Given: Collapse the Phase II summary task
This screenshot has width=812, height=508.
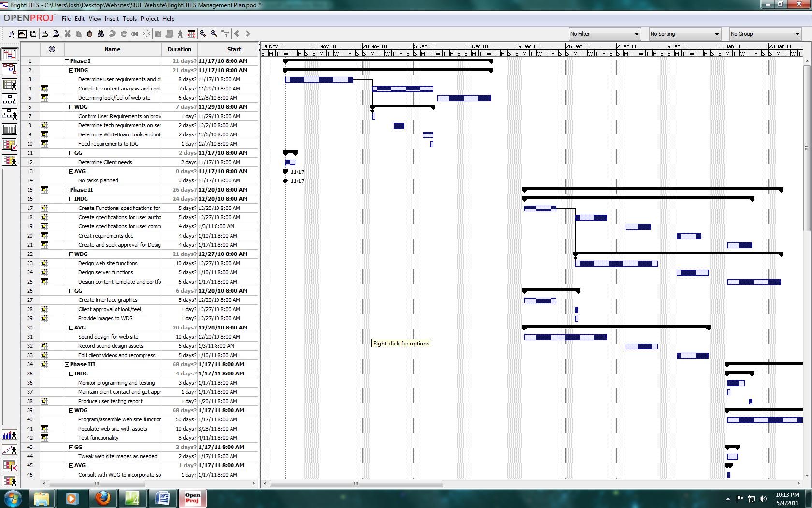Looking at the screenshot, I should (x=67, y=190).
